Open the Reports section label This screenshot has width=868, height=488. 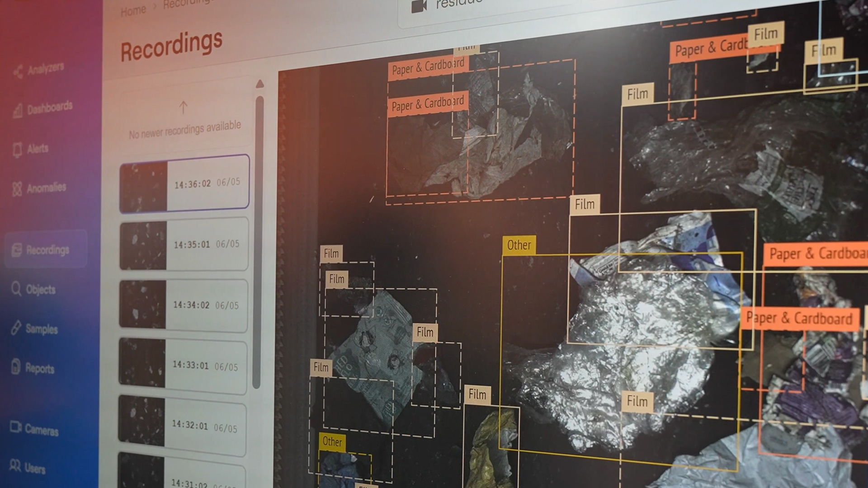pos(40,368)
